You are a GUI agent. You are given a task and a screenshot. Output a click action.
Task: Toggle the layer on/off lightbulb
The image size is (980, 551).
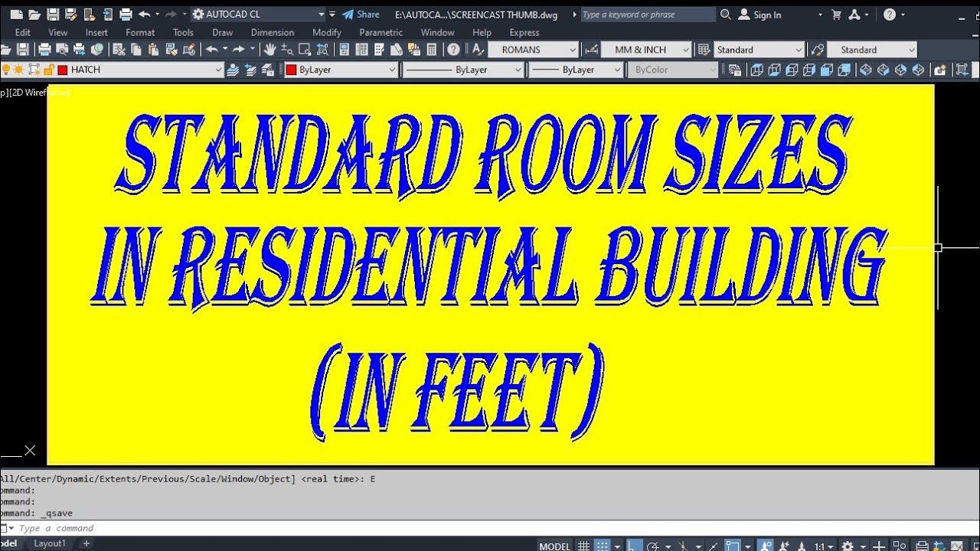click(7, 70)
